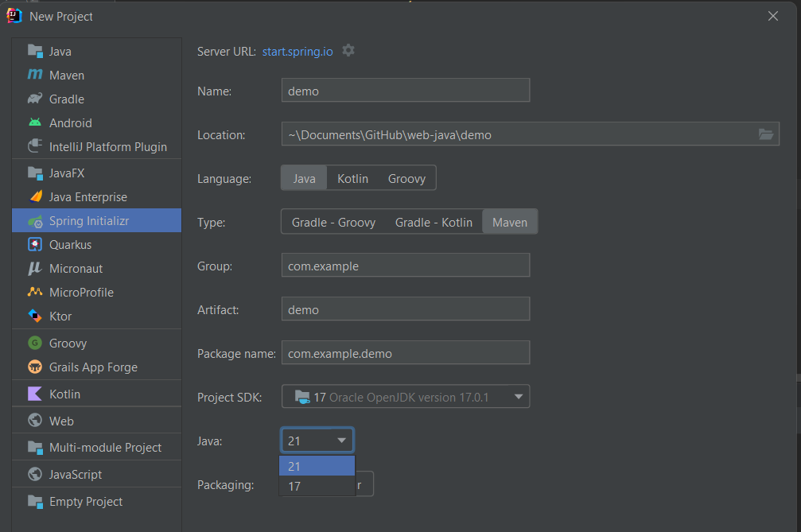Click the Java Enterprise icon

(x=35, y=196)
